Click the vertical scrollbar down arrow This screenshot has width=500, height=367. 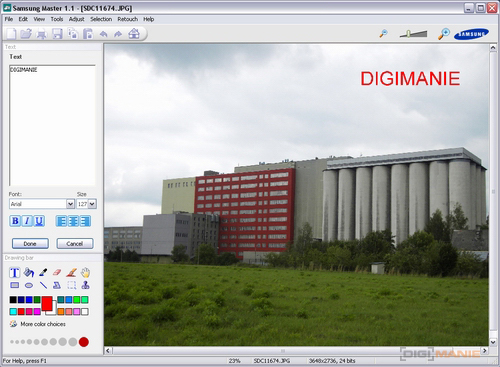(x=493, y=342)
